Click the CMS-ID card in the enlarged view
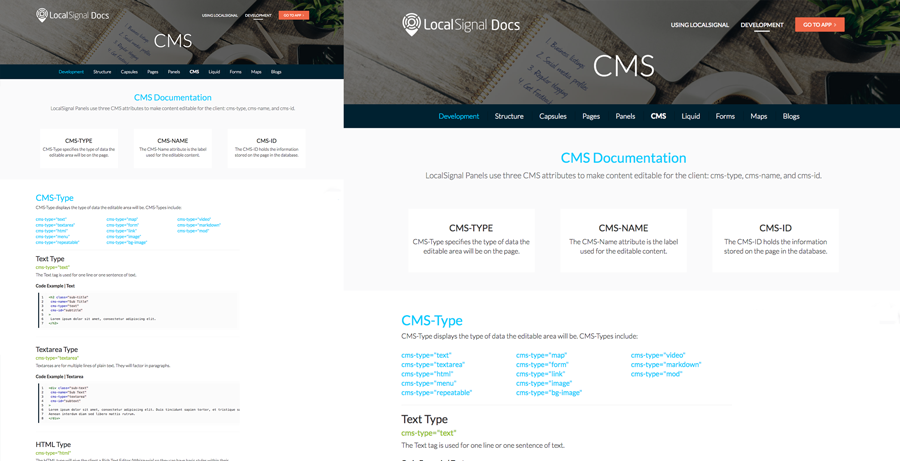The height and width of the screenshot is (461, 900). tap(775, 240)
